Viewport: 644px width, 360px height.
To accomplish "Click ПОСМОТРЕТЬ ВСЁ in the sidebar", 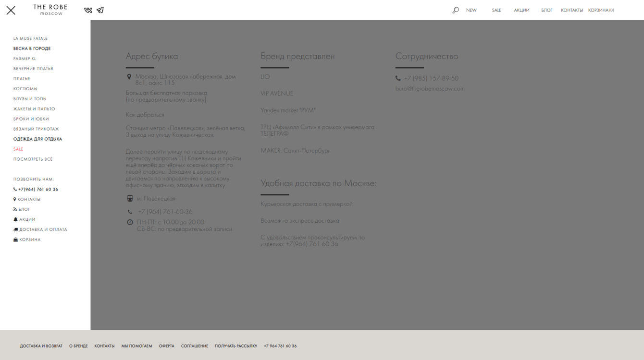I will 33,159.
